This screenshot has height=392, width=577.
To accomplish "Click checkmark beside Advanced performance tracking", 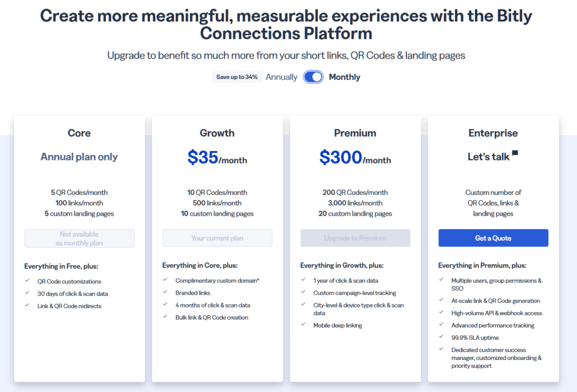I will (x=441, y=324).
